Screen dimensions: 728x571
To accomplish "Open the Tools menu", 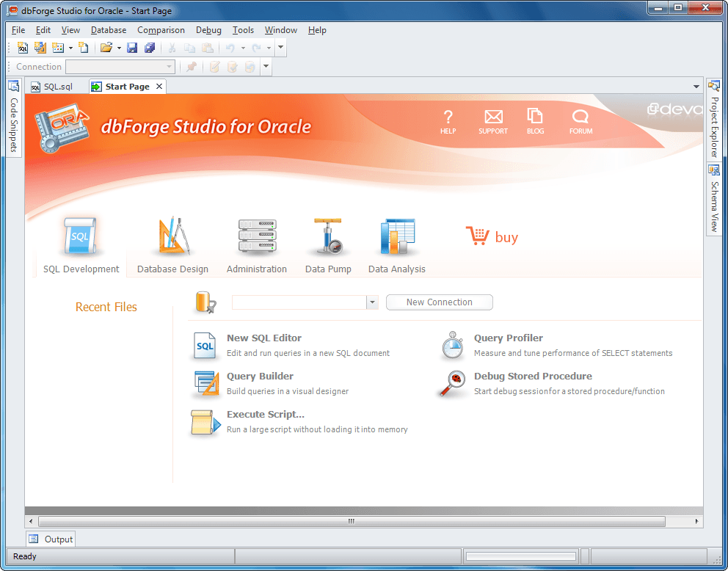I will pyautogui.click(x=243, y=29).
